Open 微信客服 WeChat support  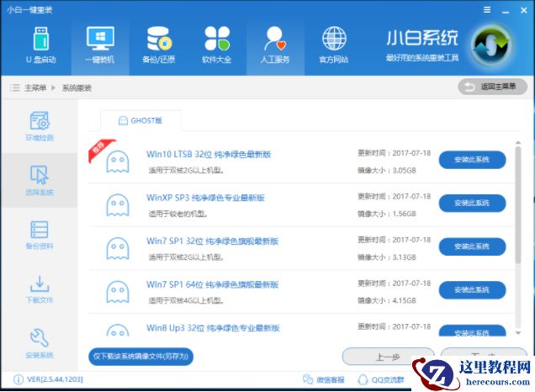(324, 379)
